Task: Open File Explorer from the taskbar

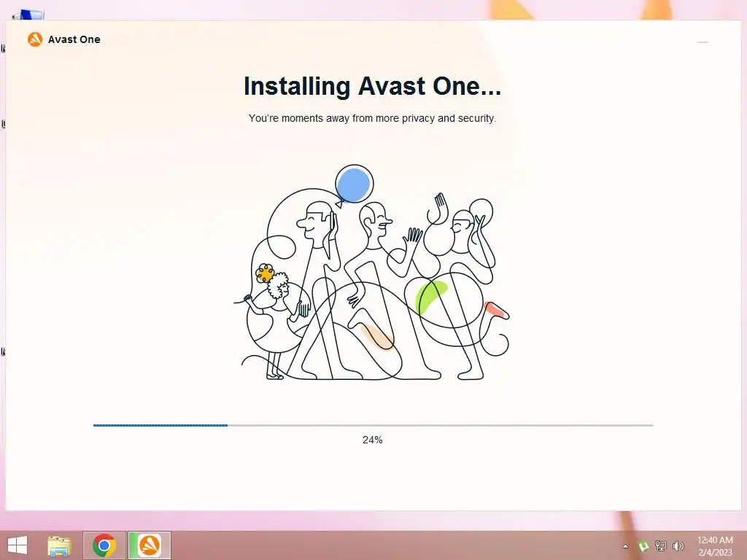Action: (x=59, y=545)
